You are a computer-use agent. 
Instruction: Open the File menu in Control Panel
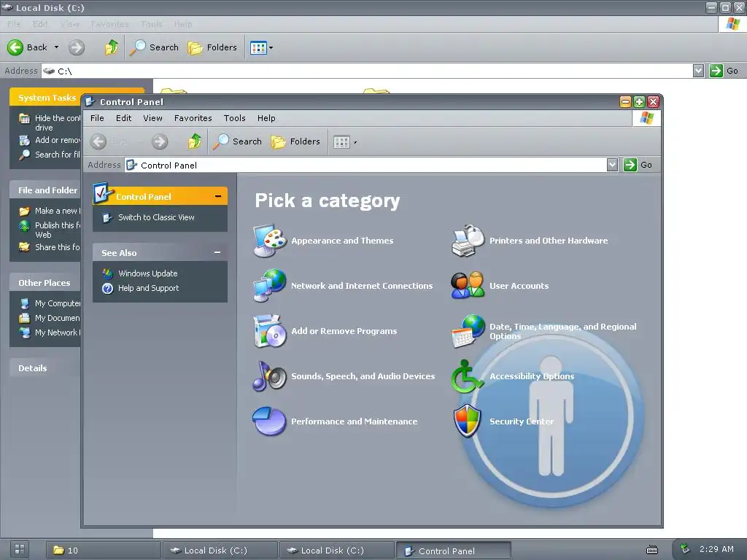(x=97, y=118)
